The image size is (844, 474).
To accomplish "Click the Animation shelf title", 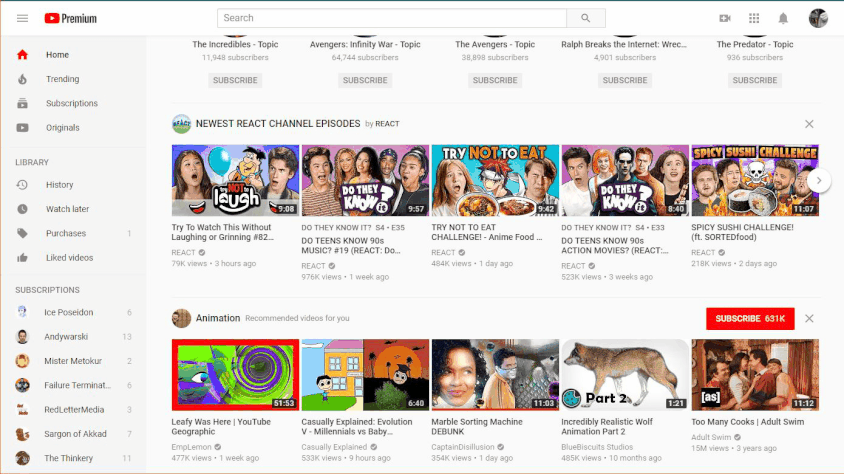I will click(217, 319).
